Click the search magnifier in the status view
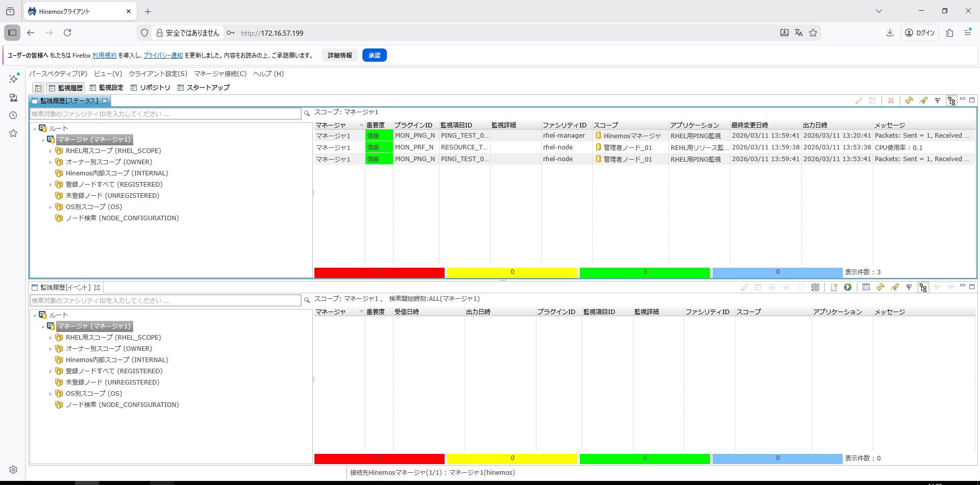Image resolution: width=980 pixels, height=485 pixels. 307,113
